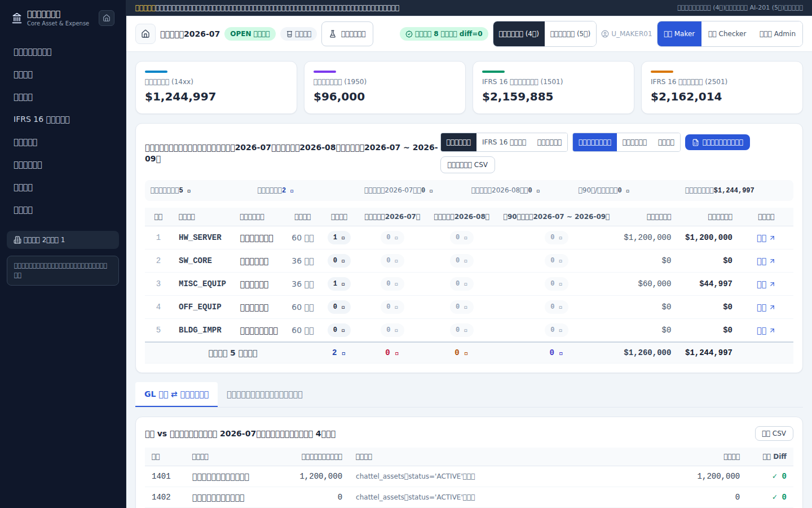Open the account name link in the 1401 row
Image resolution: width=812 pixels, height=508 pixels.
pos(220,477)
